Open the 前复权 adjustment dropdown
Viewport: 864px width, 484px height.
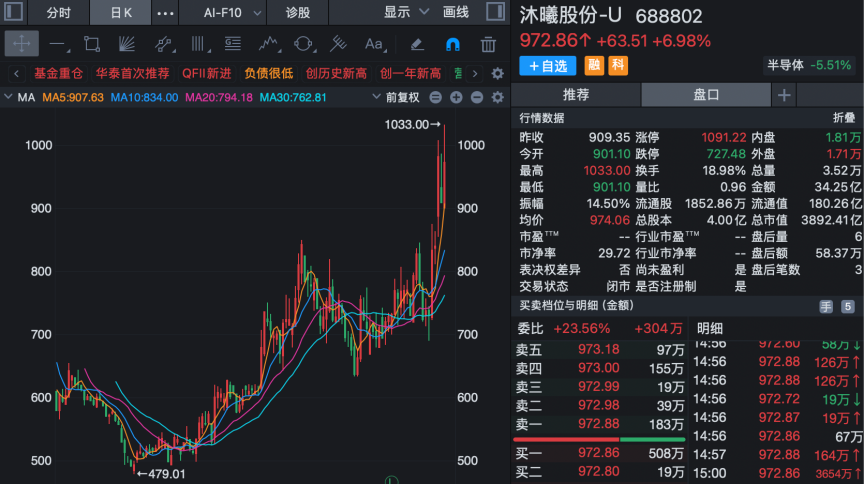click(x=396, y=98)
